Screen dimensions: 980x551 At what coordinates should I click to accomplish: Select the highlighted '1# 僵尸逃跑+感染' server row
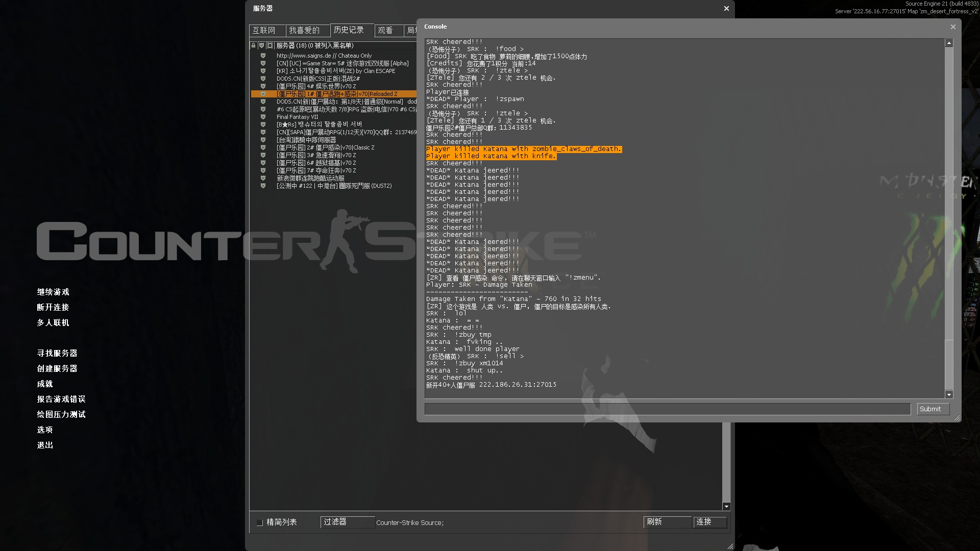[x=334, y=94]
